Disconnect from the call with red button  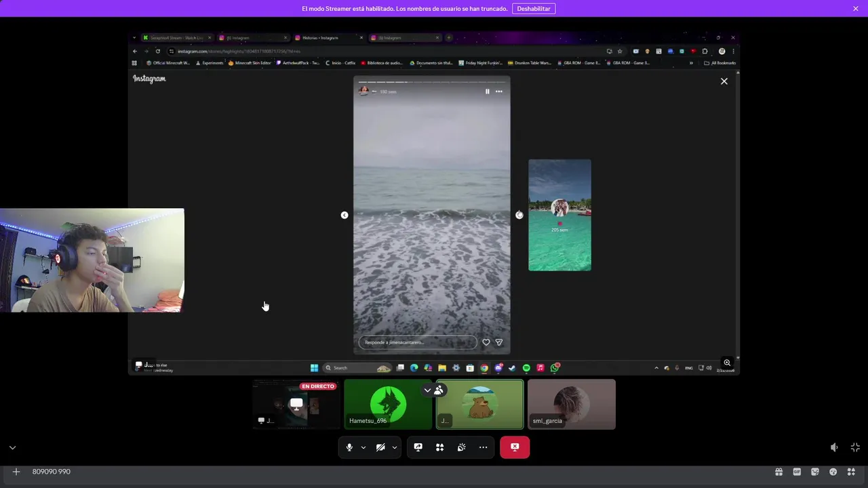[515, 447]
